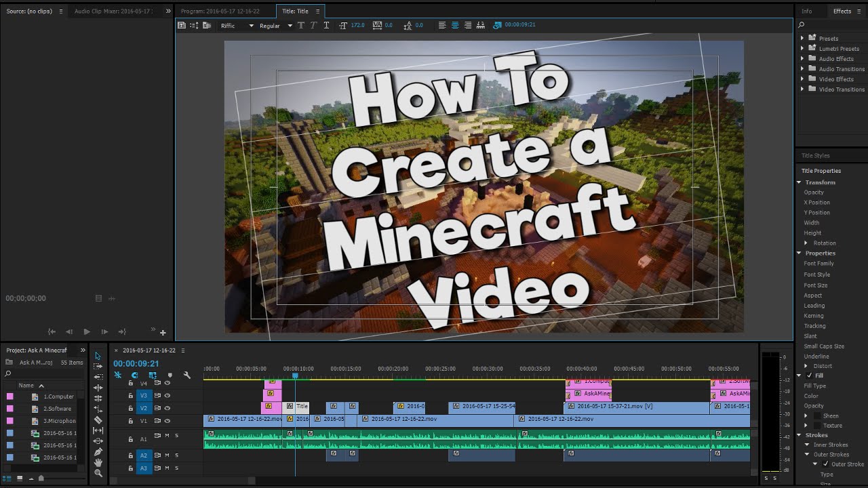Expand the Presets folder in Effects
The width and height of the screenshot is (868, 488).
tap(802, 38)
